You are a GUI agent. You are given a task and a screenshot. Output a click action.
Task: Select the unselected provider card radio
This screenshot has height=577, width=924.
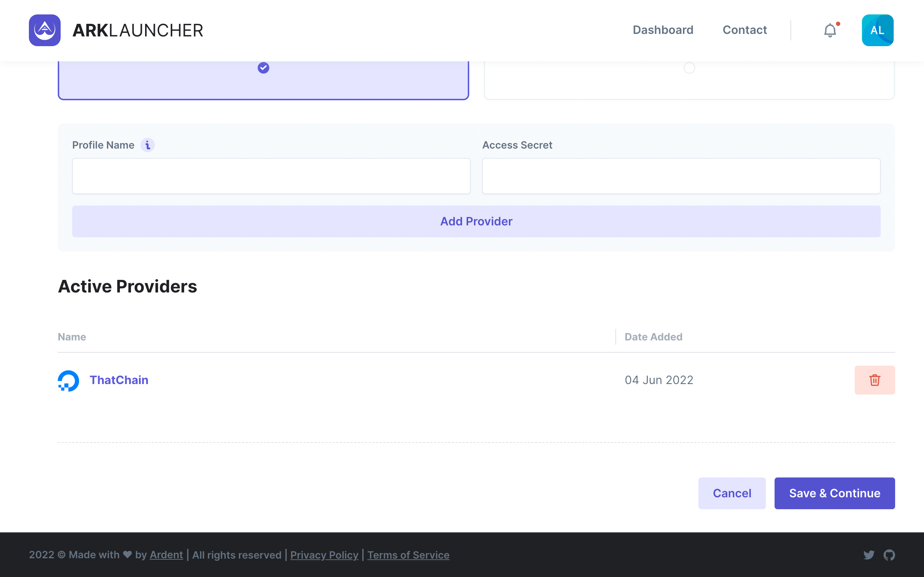click(689, 68)
